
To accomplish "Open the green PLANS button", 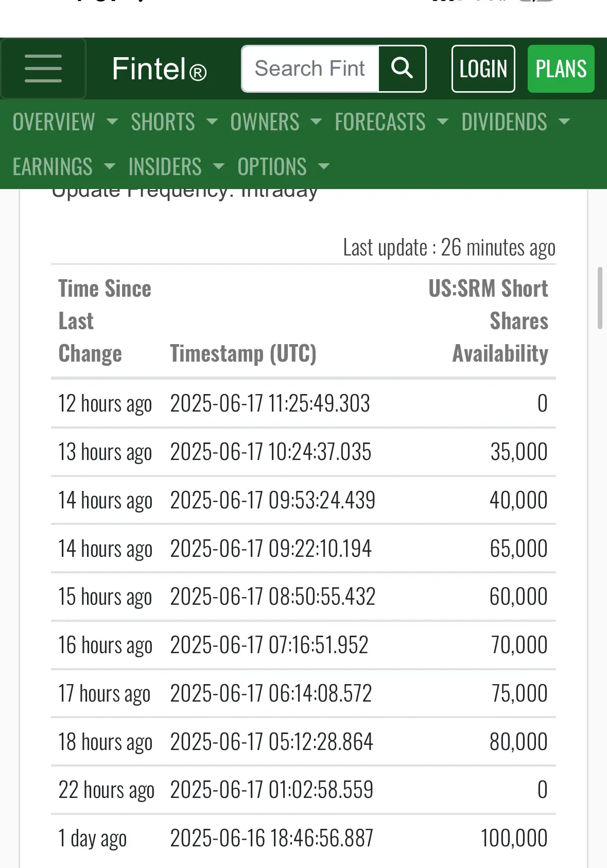I will [x=561, y=69].
